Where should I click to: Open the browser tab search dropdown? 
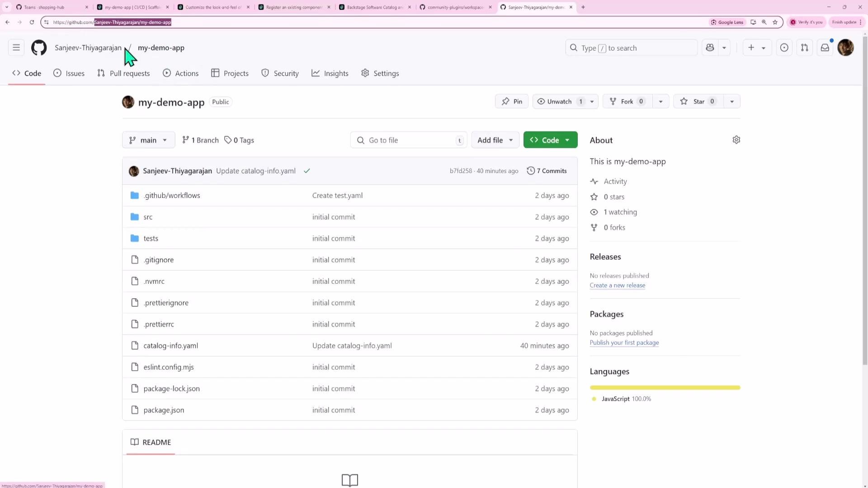(x=6, y=7)
